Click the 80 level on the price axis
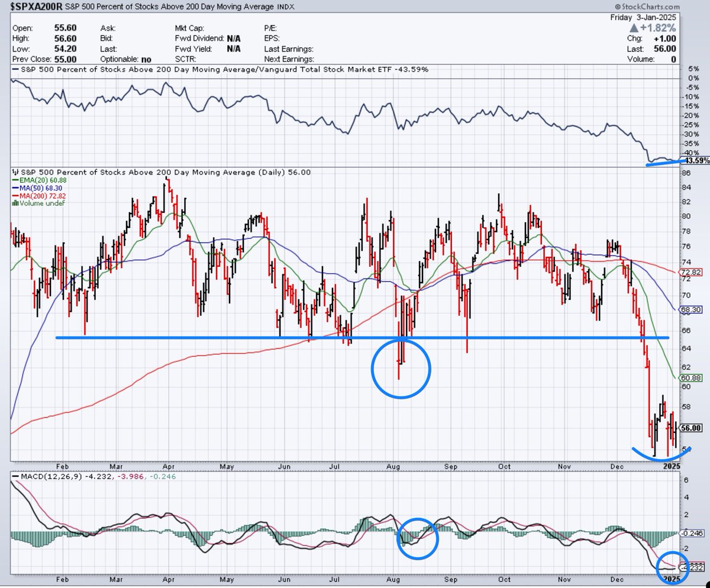The image size is (710, 588). click(685, 217)
